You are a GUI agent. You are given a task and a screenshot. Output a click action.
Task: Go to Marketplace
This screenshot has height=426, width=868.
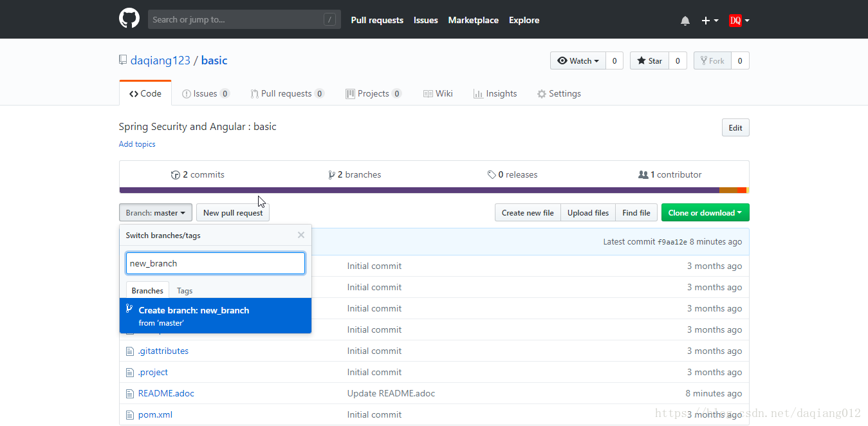coord(473,20)
